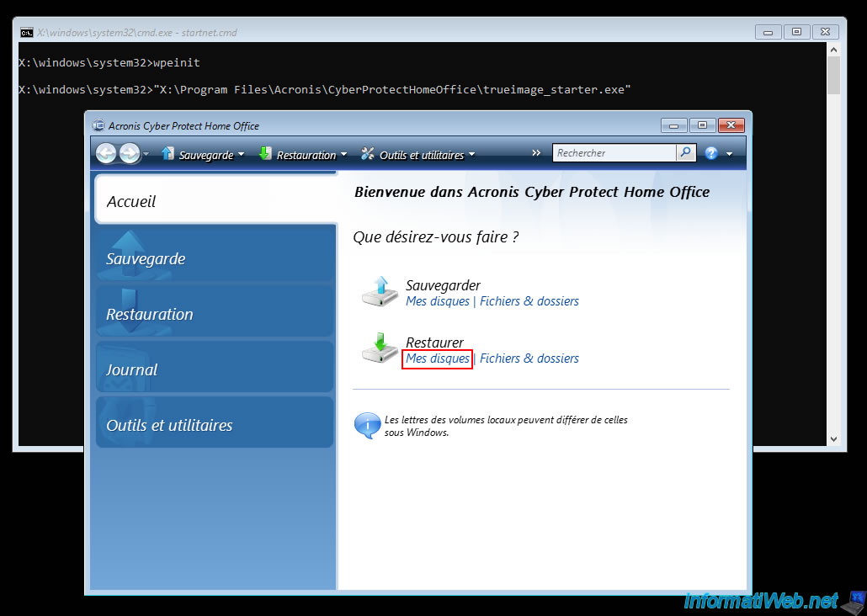This screenshot has height=616, width=867.
Task: Expand Outils et utilitaires toolbar menu
Action: (418, 155)
